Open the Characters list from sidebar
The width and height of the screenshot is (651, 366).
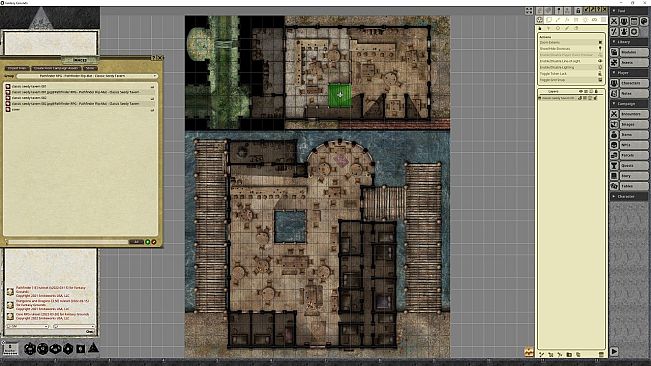634,83
